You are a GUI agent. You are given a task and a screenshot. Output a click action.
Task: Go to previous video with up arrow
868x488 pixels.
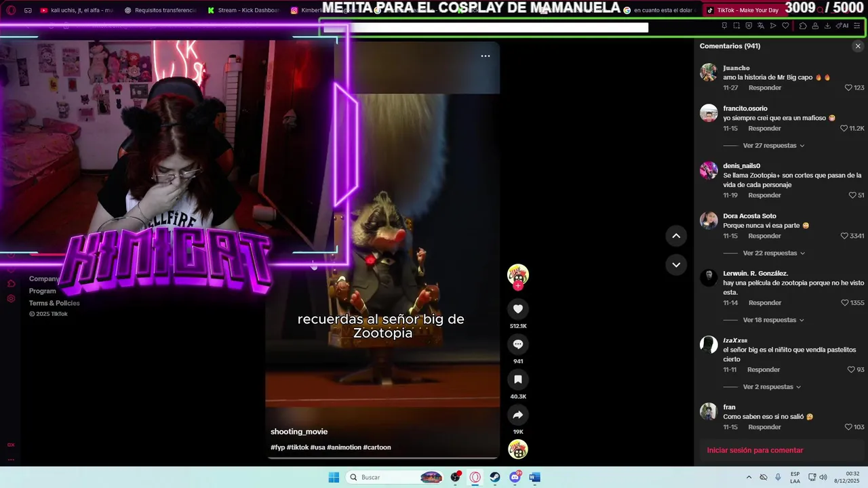(x=676, y=236)
